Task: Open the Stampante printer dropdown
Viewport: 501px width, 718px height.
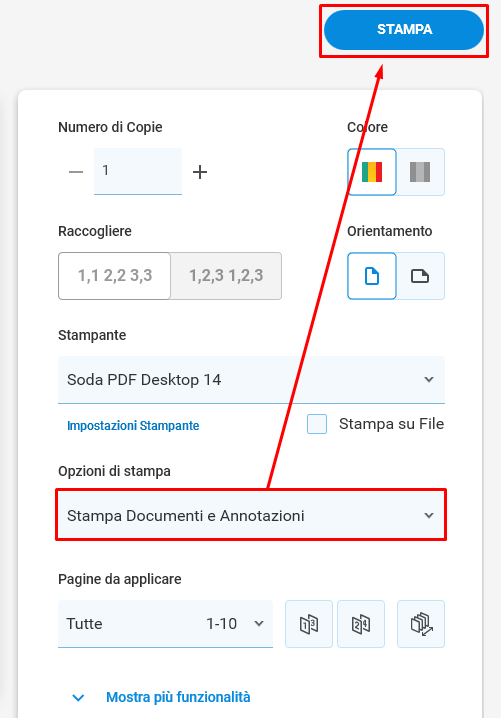Action: point(251,380)
